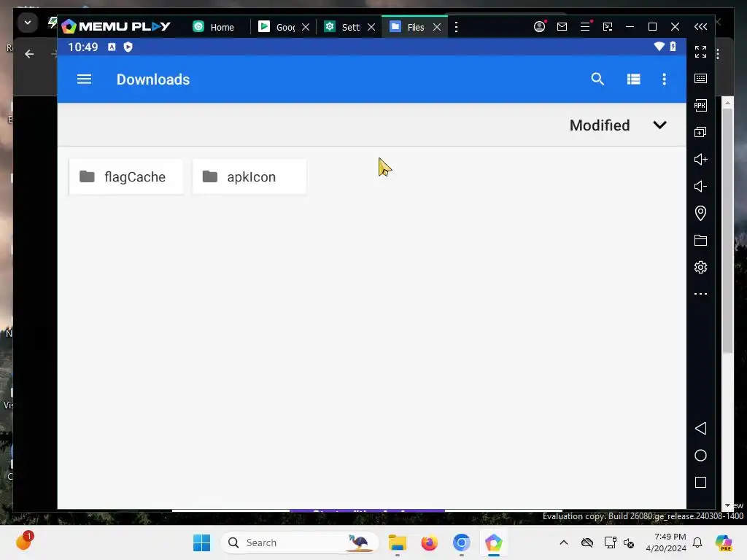Open the Files app overflow menu
The height and width of the screenshot is (560, 747).
[x=664, y=79]
